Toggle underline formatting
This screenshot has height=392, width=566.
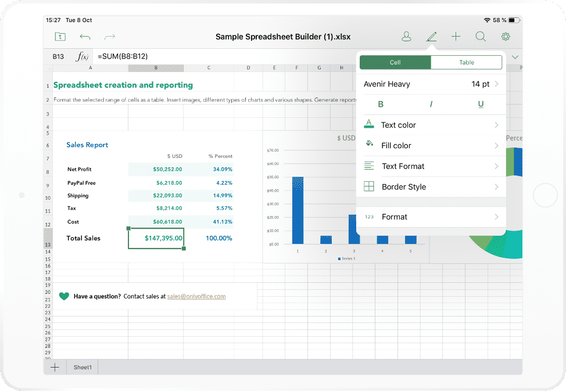point(481,104)
